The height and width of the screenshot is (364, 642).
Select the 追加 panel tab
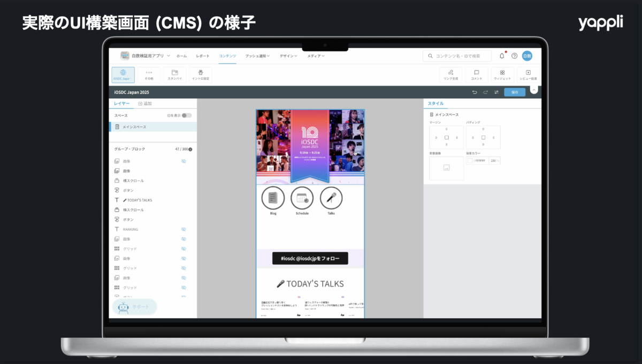pos(145,104)
